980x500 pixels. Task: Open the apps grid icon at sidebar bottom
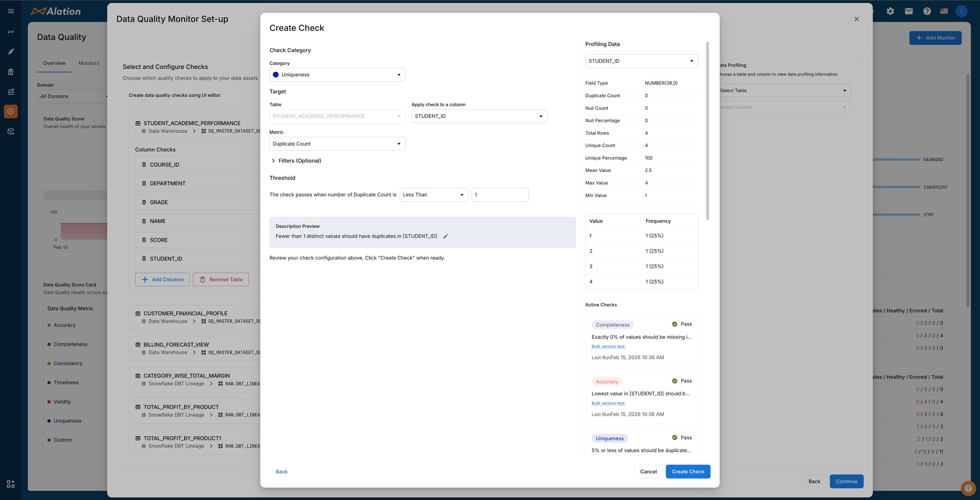point(11,484)
